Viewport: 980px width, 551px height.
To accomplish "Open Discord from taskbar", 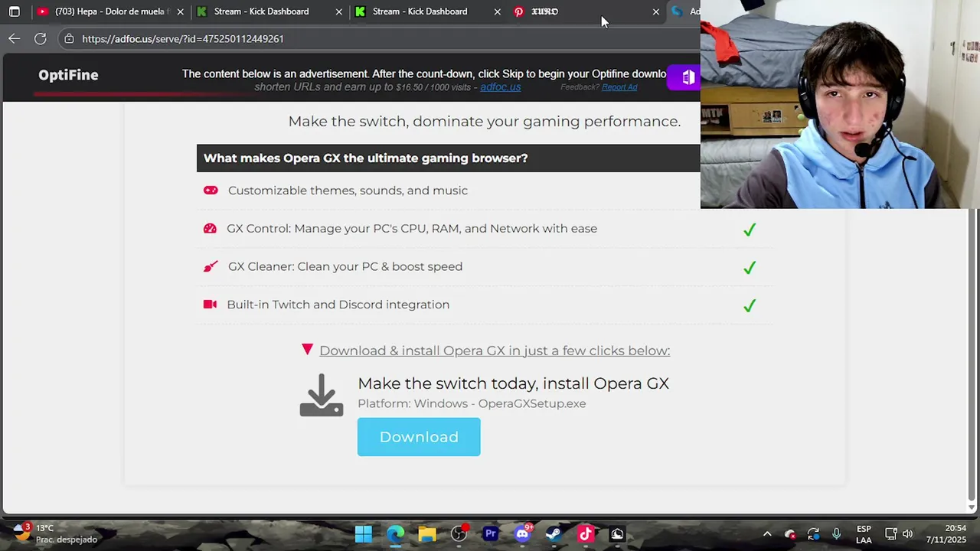I will point(523,533).
